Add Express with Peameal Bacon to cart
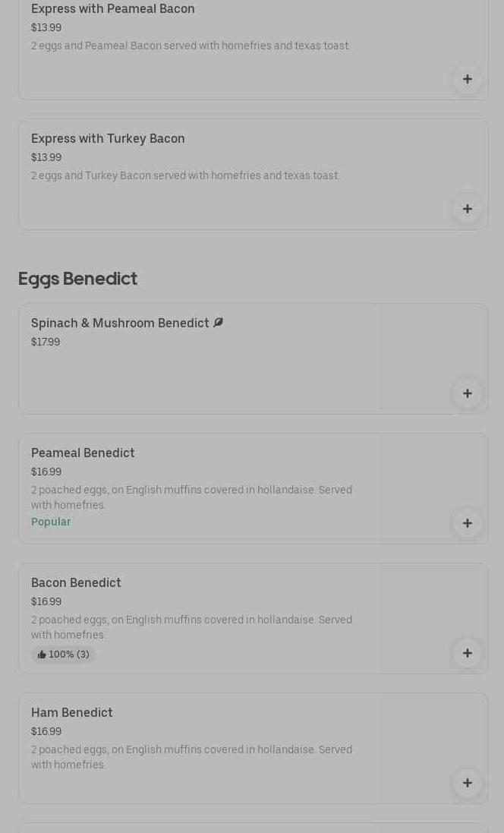This screenshot has height=833, width=504. (467, 80)
